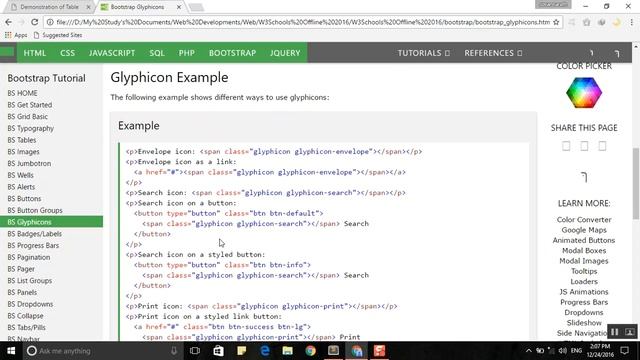Open the Google Maps link
This screenshot has height=360, width=640.
click(x=584, y=230)
